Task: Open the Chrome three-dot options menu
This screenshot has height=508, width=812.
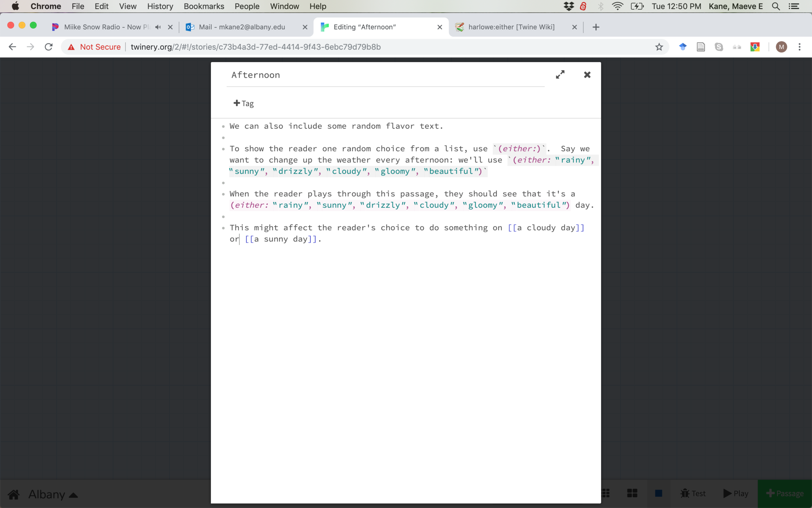Action: tap(800, 47)
